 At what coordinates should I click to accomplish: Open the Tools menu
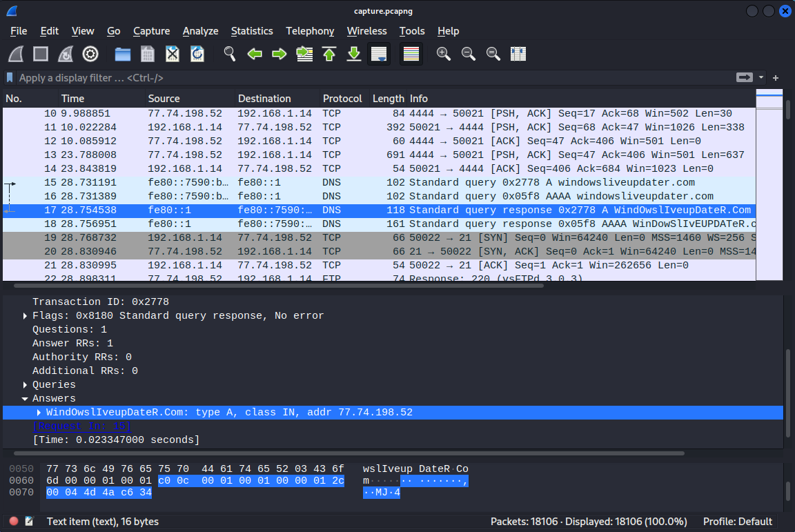[412, 31]
